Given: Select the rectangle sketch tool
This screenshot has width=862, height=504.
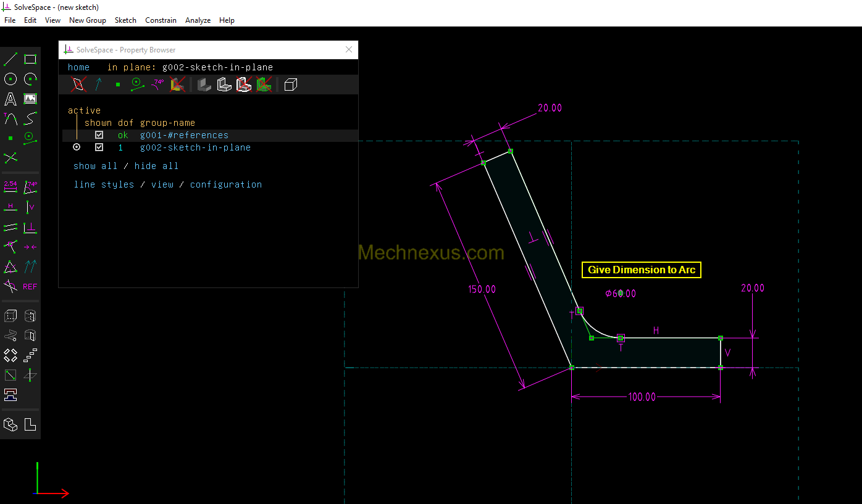Looking at the screenshot, I should click(x=30, y=59).
